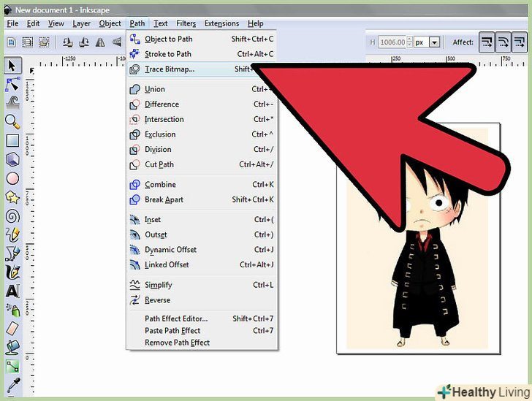Choose Object to Path menu entry
Screen dimensions: 532x401
[x=168, y=39]
